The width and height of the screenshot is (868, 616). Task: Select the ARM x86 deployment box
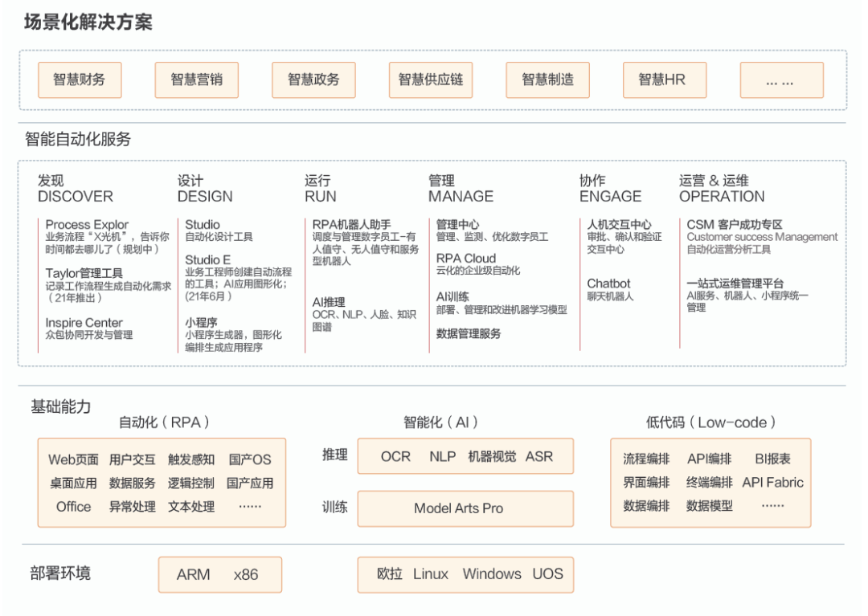219,574
